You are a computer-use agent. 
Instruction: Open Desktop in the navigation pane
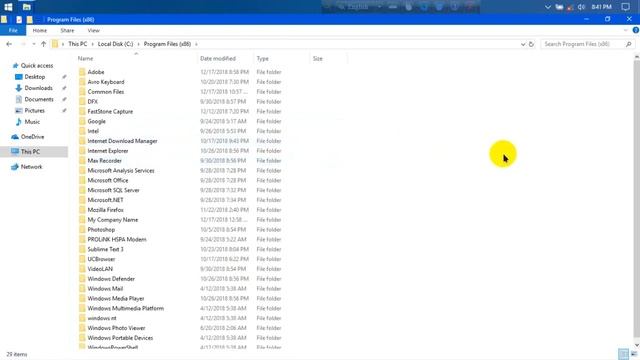[x=34, y=77]
